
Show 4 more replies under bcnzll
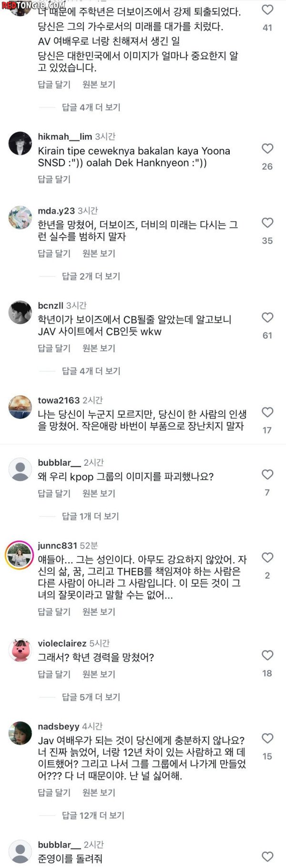point(91,371)
